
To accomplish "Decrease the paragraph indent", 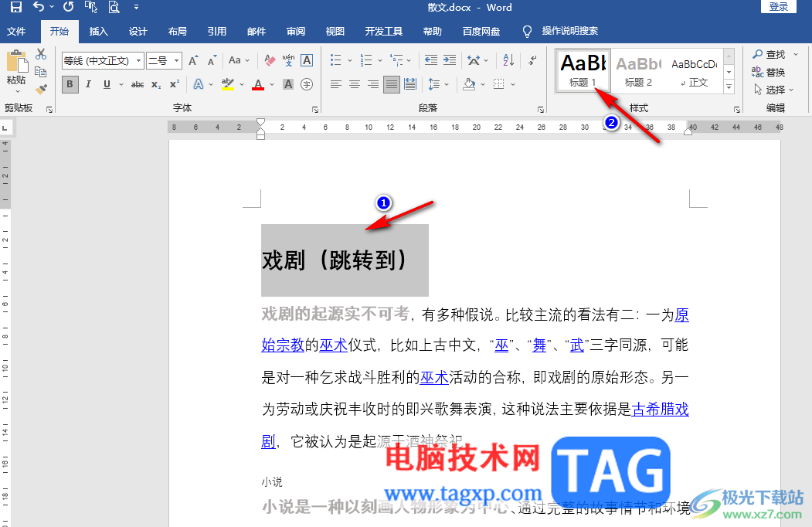I will click(431, 60).
